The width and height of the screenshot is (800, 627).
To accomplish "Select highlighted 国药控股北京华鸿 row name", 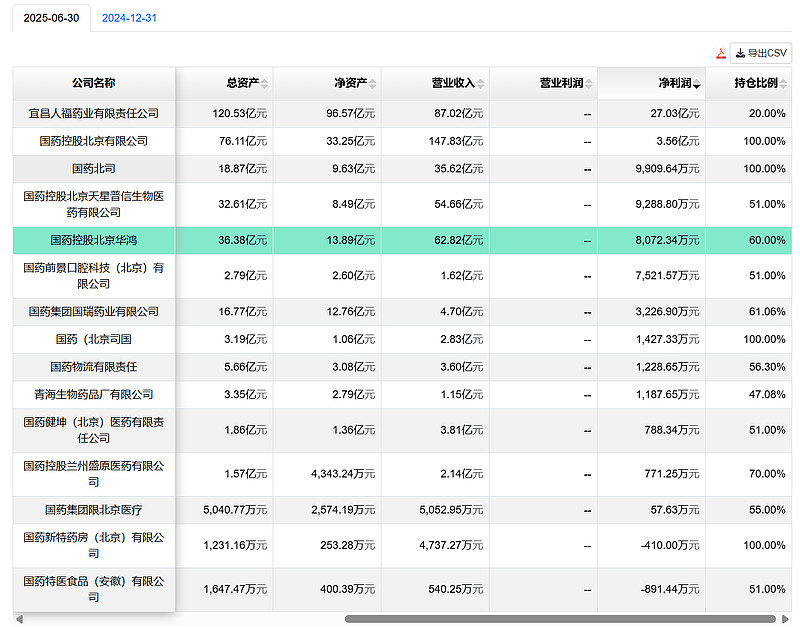I will point(94,240).
